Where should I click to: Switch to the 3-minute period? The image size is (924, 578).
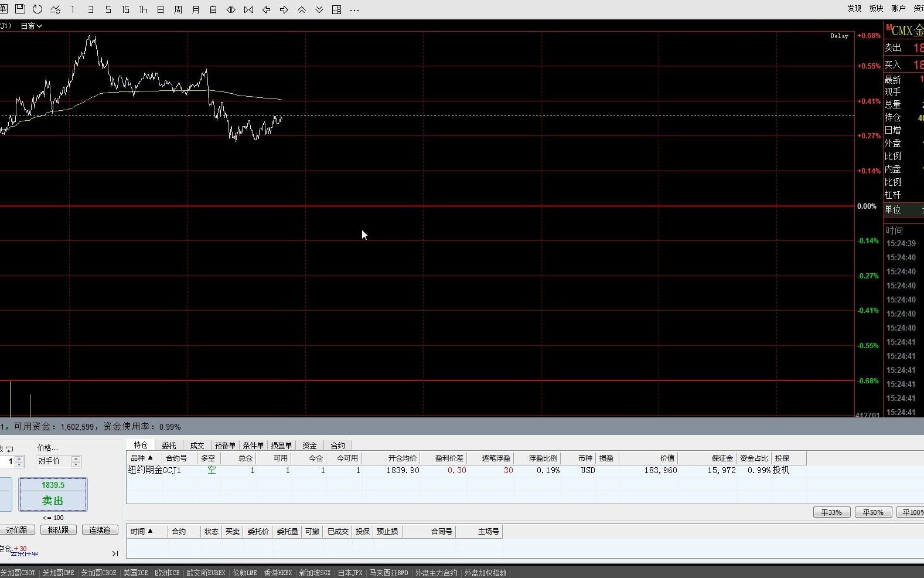pos(90,9)
